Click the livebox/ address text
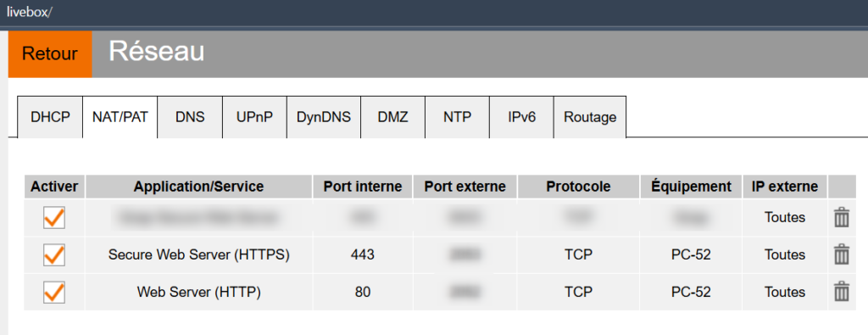Screen dimensions: 868x335 [29, 11]
